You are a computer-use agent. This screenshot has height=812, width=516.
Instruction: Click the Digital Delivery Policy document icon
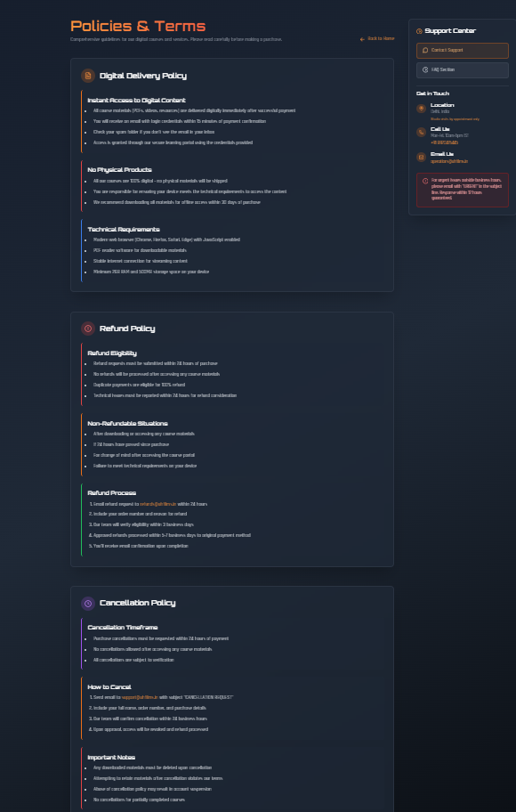tap(88, 76)
